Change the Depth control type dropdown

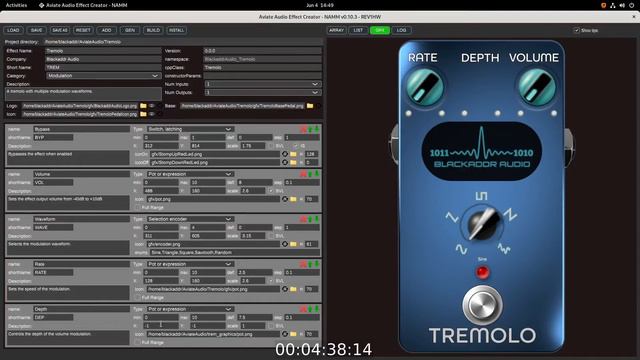(190, 309)
